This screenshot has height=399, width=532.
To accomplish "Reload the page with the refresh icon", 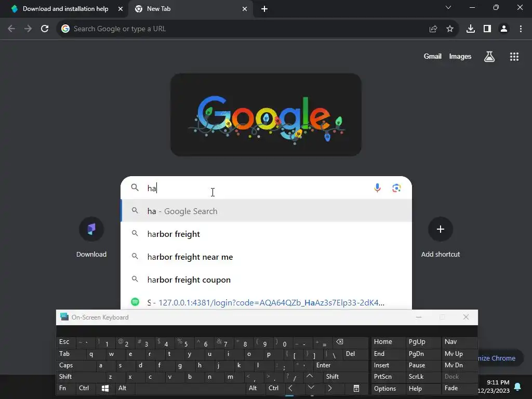I will click(x=45, y=29).
